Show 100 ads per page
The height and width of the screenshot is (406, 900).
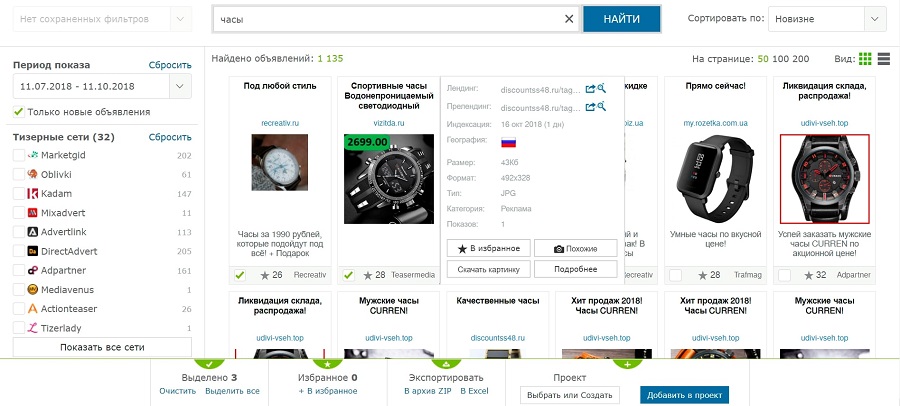(779, 59)
